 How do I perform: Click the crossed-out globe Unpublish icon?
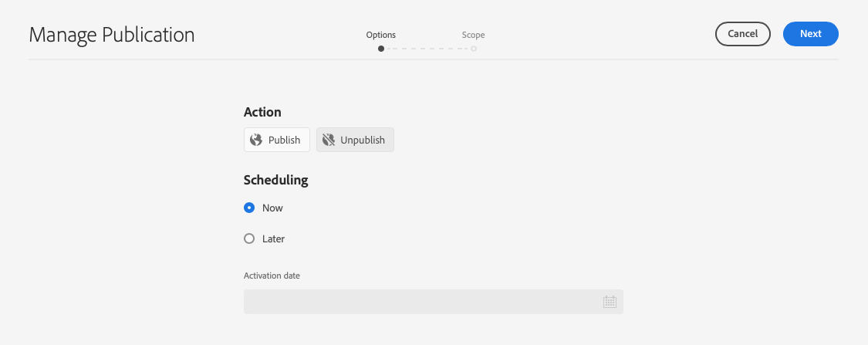329,140
